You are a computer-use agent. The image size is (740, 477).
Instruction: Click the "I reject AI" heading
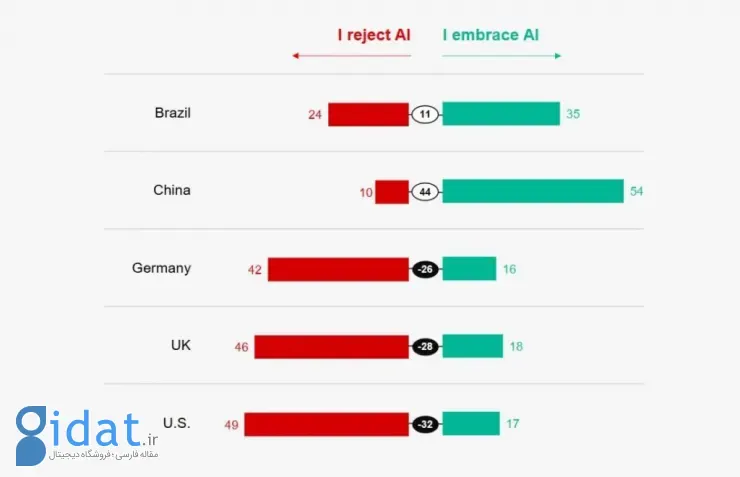click(373, 35)
